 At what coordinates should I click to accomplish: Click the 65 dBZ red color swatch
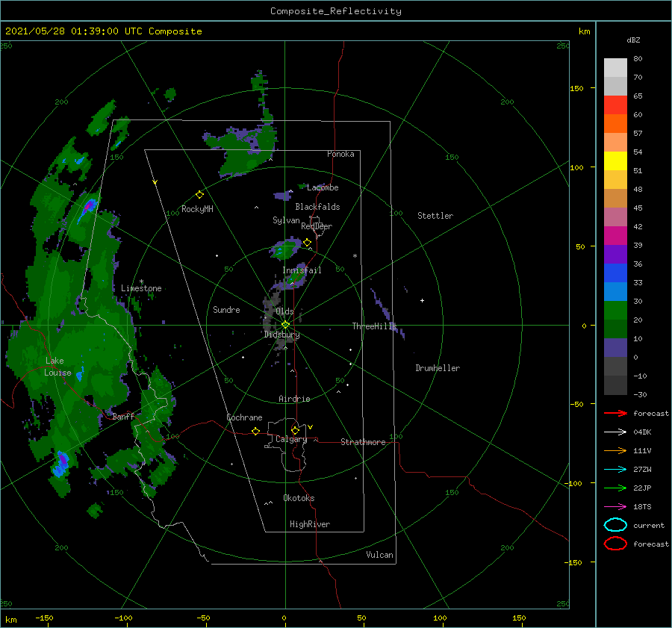[x=615, y=105]
